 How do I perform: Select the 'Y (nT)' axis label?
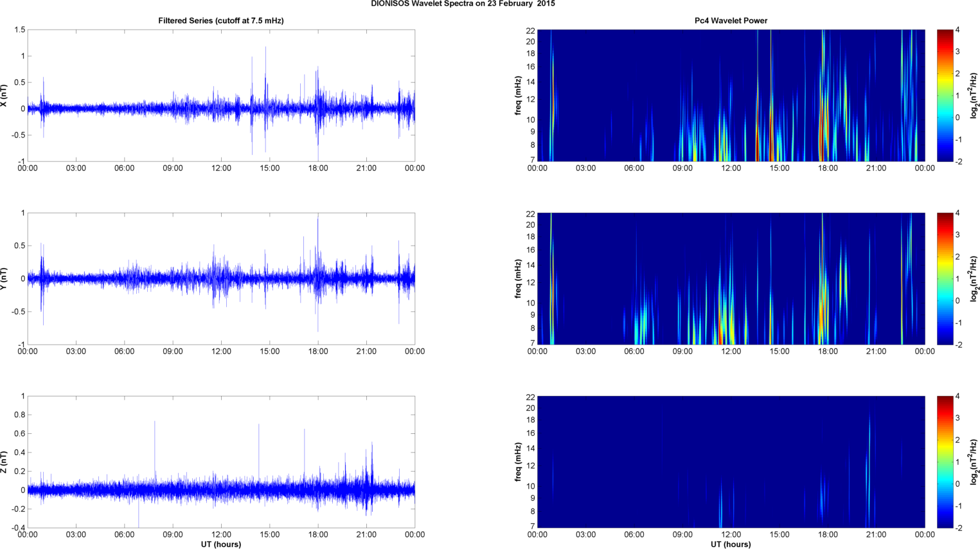(x=4, y=278)
